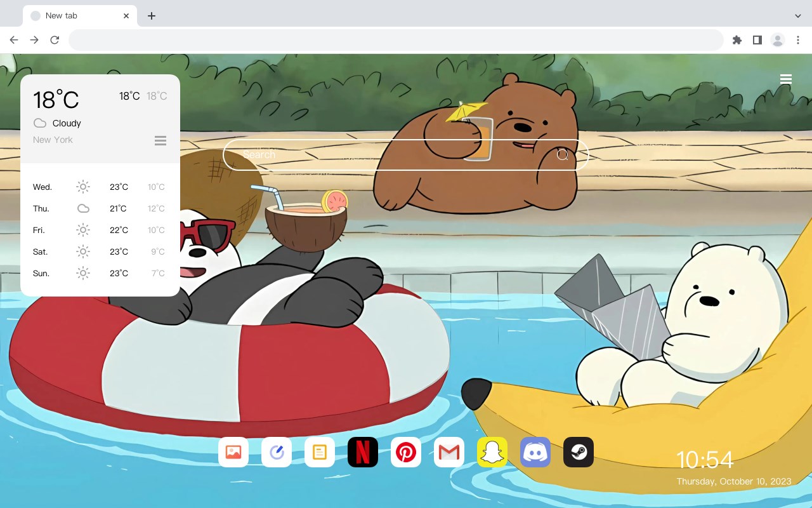The height and width of the screenshot is (508, 812).
Task: Select the Sat. forecast row
Action: 100,251
